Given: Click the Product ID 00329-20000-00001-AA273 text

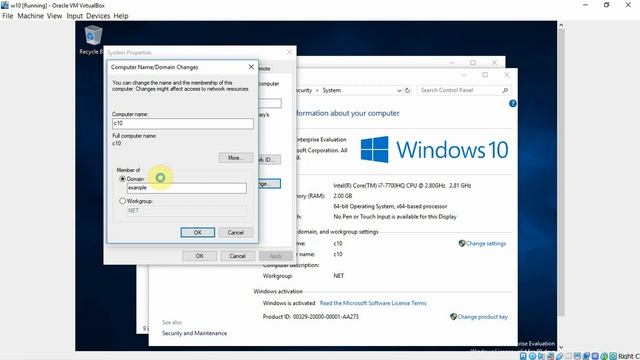Looking at the screenshot, I should (311, 317).
